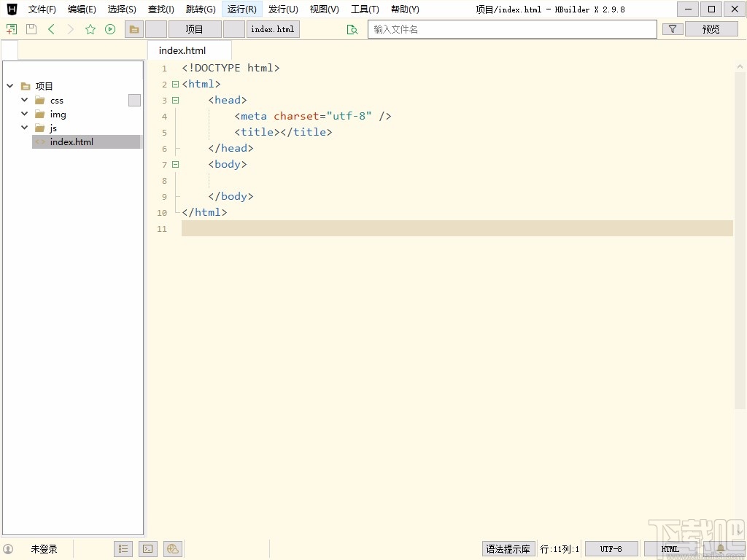Click the notification bell in status bar
Image resolution: width=747 pixels, height=560 pixels.
coord(720,549)
